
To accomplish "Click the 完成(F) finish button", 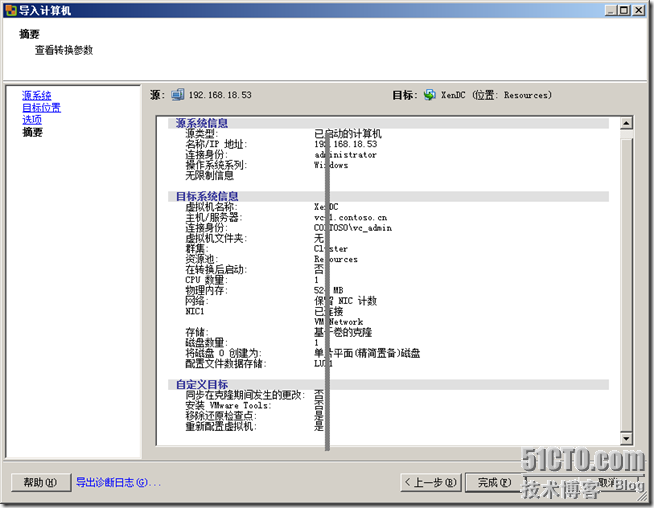I will pos(494,483).
